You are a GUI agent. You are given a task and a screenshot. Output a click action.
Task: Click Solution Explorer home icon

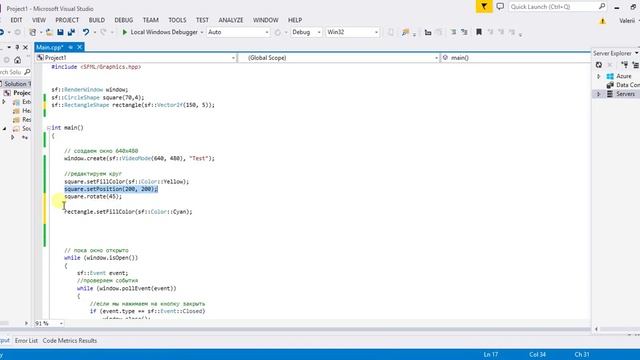point(18,60)
